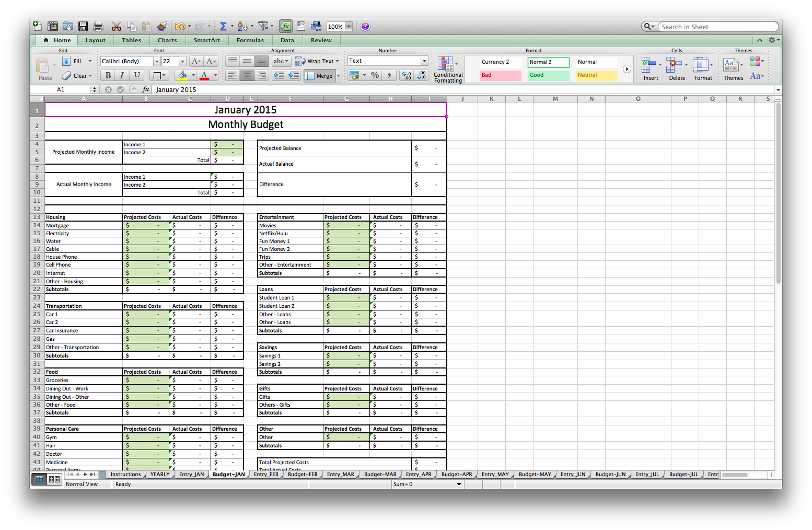The height and width of the screenshot is (530, 812).
Task: Align text right
Action: point(262,75)
